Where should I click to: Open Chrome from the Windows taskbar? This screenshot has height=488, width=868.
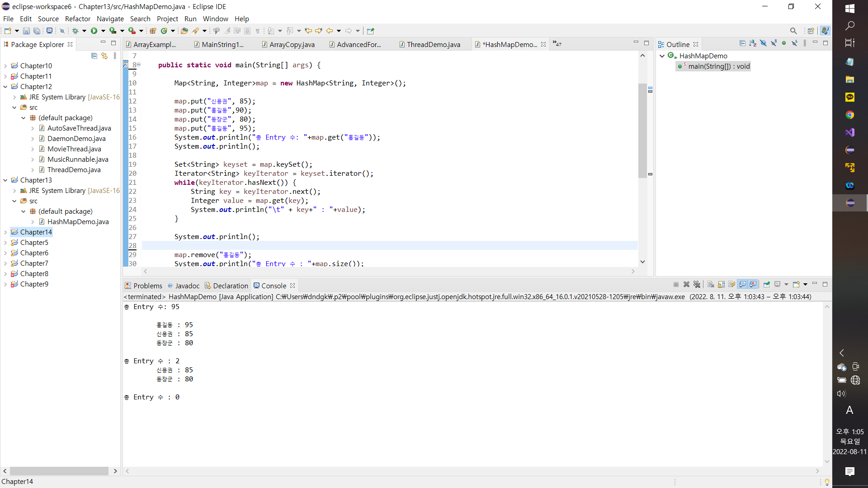(x=850, y=115)
